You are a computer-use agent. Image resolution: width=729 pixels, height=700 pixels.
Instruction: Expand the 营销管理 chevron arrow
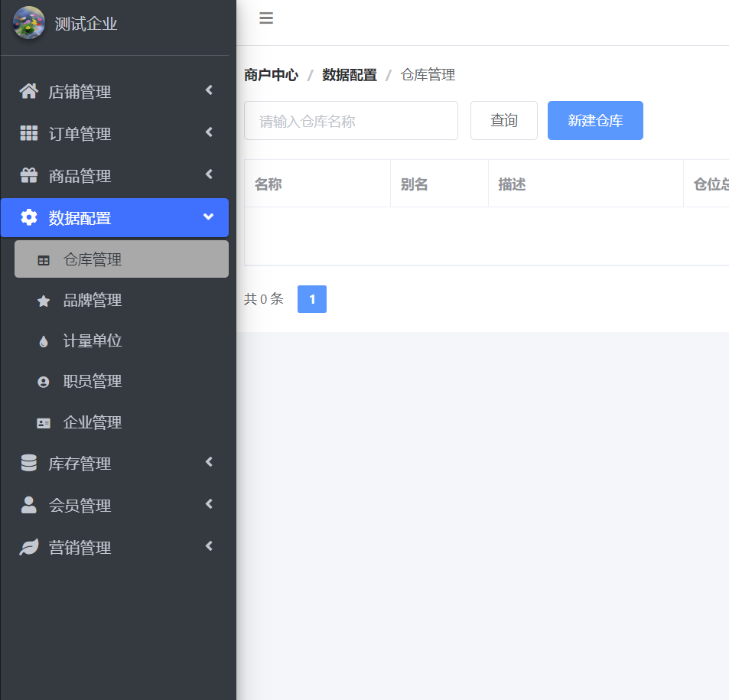[209, 547]
